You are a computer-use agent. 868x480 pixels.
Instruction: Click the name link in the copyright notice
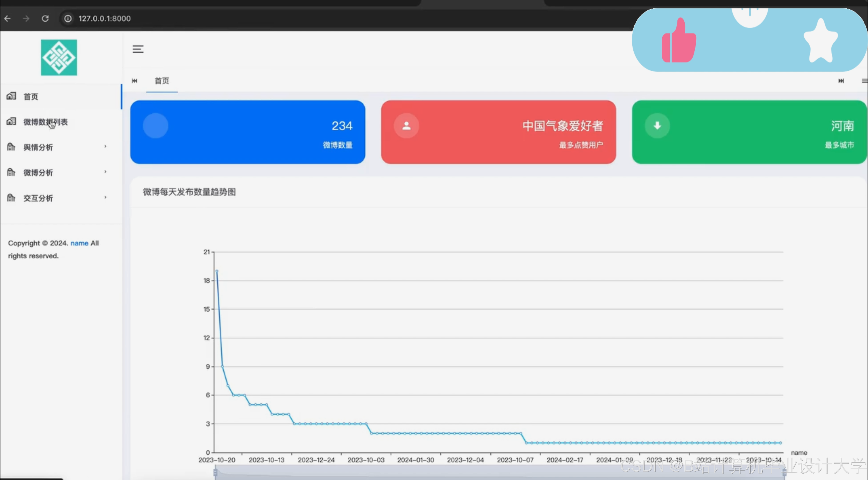pos(79,243)
